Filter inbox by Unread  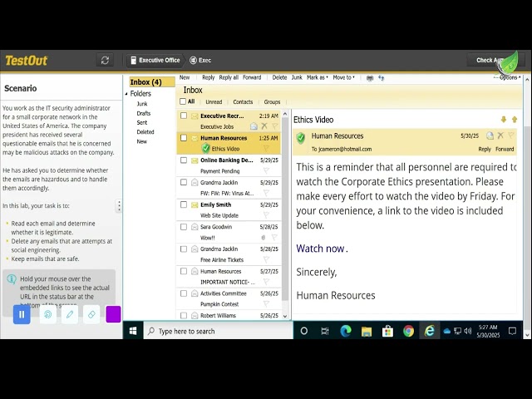coord(214,101)
